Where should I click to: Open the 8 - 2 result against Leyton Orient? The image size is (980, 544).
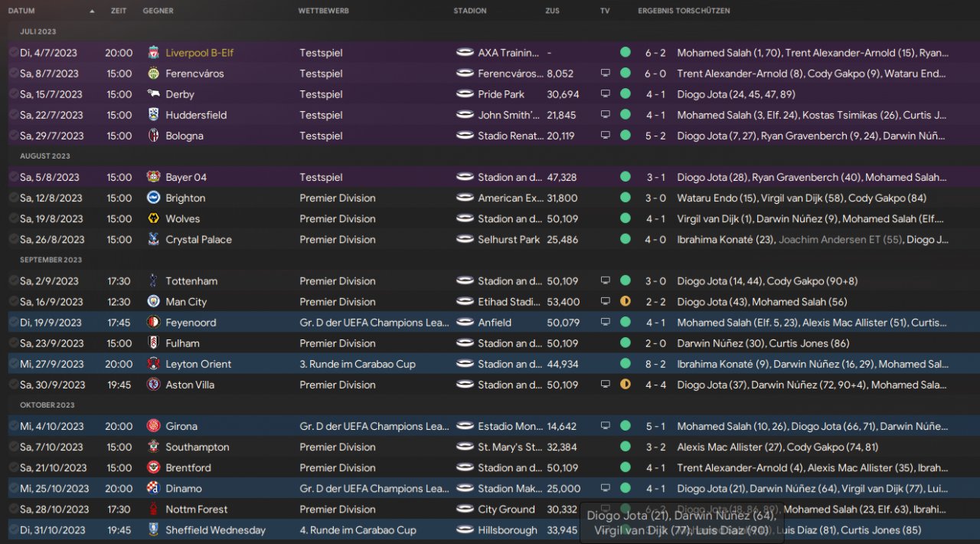pos(655,364)
